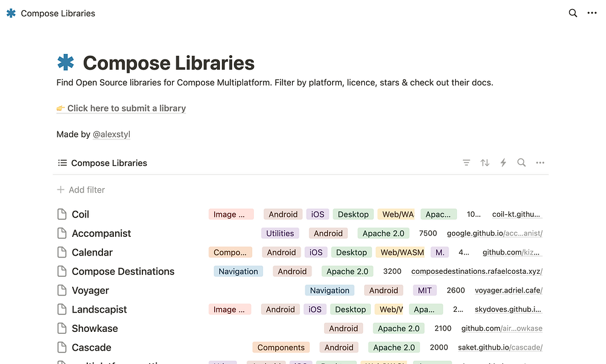This screenshot has height=364, width=606.
Task: Click the Image tag in Coil row
Action: pos(231,214)
